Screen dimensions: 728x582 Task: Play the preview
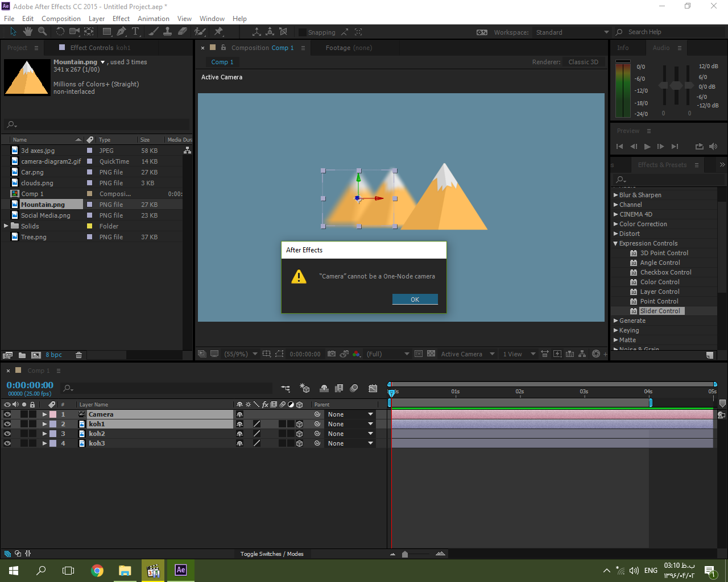click(x=647, y=147)
